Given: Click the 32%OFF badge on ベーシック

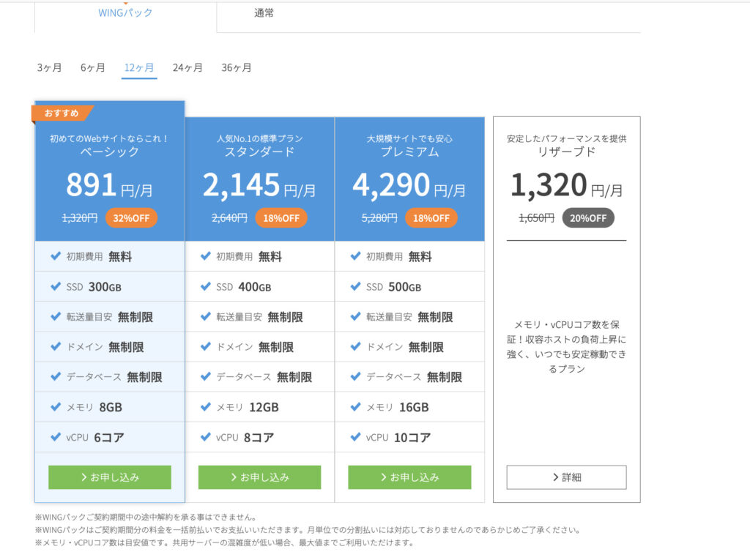Looking at the screenshot, I should coord(131,218).
